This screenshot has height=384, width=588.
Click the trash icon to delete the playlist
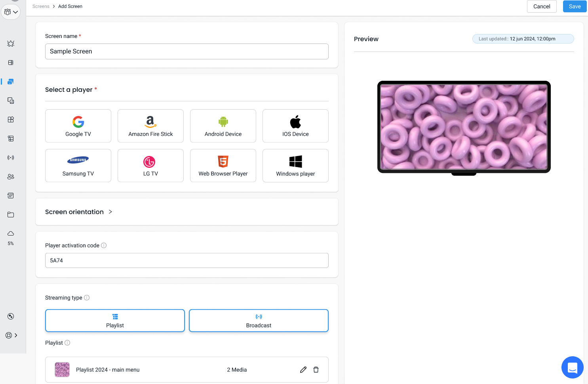pyautogui.click(x=316, y=369)
